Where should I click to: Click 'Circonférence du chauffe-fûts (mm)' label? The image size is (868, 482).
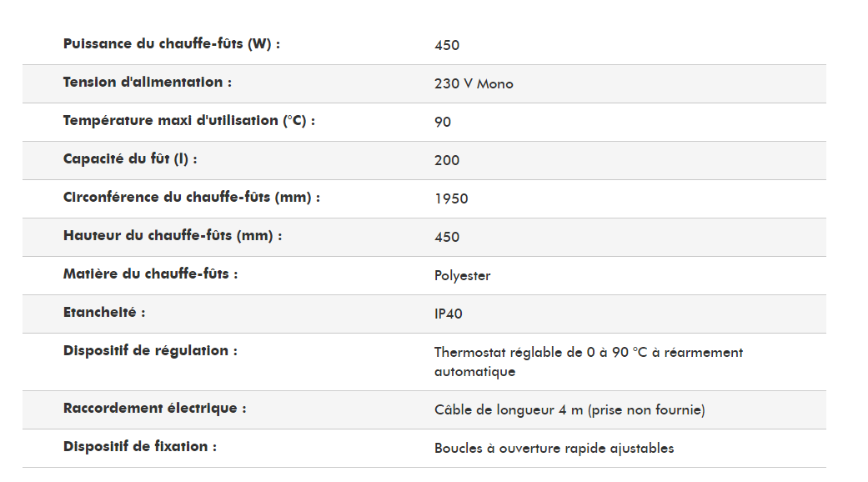pos(191,198)
